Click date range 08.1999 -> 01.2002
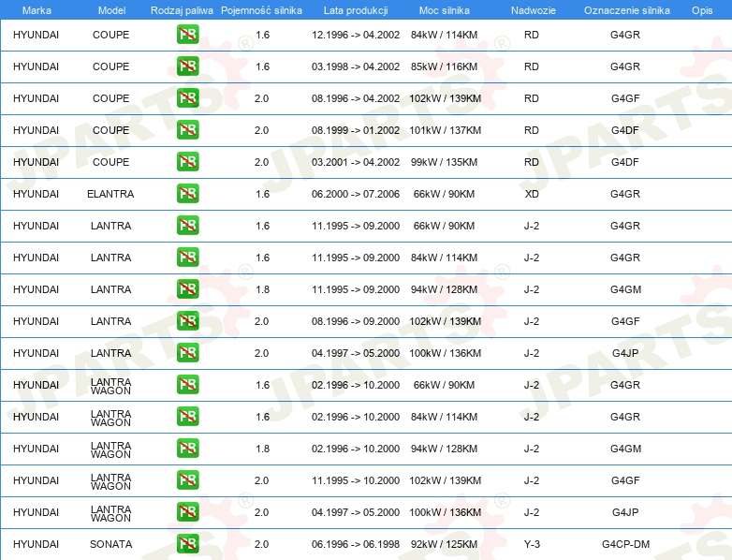 (x=356, y=130)
